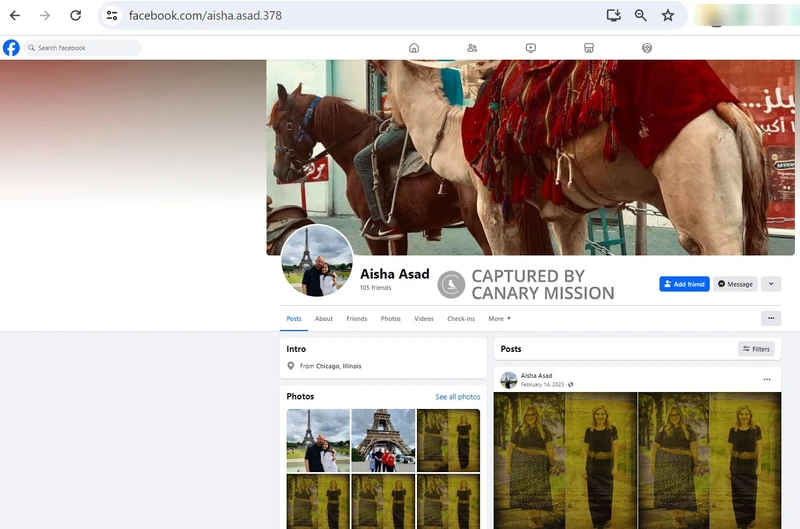Click the public globe icon on the post

(x=571, y=385)
